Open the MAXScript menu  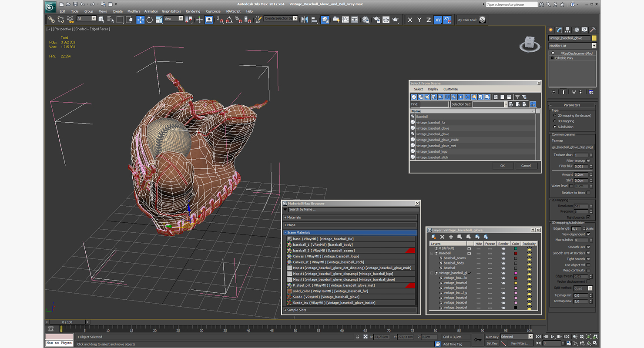(233, 11)
